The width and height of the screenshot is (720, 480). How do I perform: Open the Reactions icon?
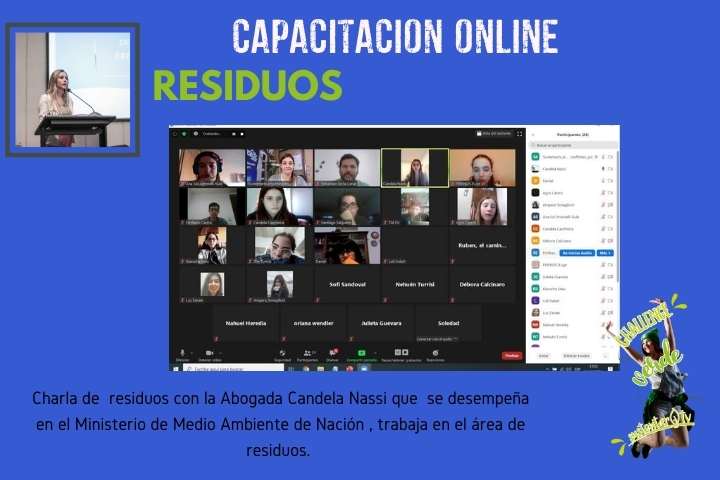[x=435, y=353]
